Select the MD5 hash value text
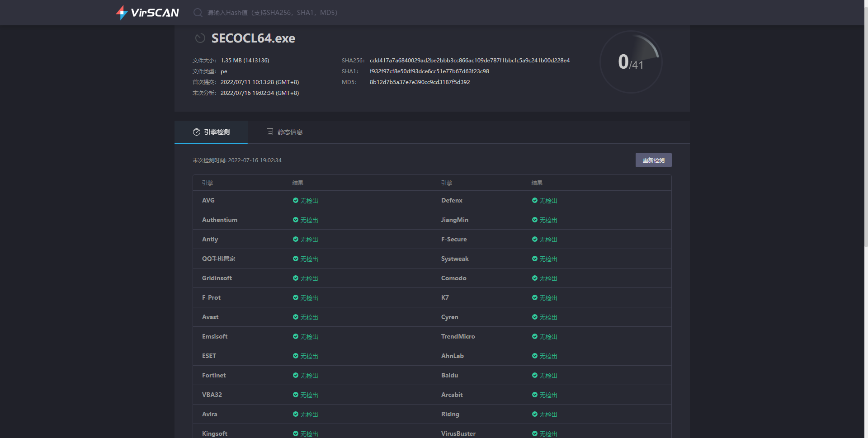868x438 pixels. click(x=420, y=82)
